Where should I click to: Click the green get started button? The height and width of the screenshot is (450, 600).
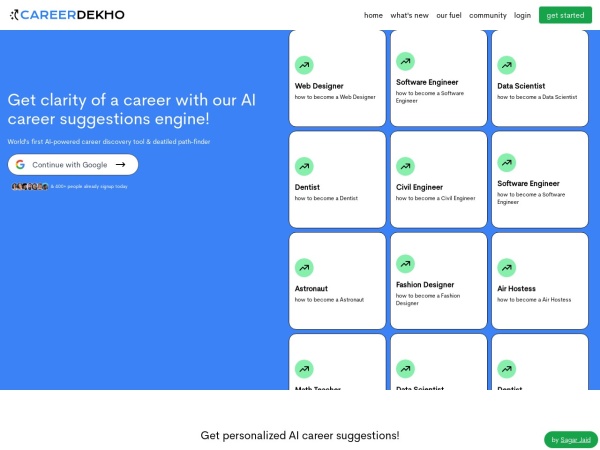pos(565,15)
